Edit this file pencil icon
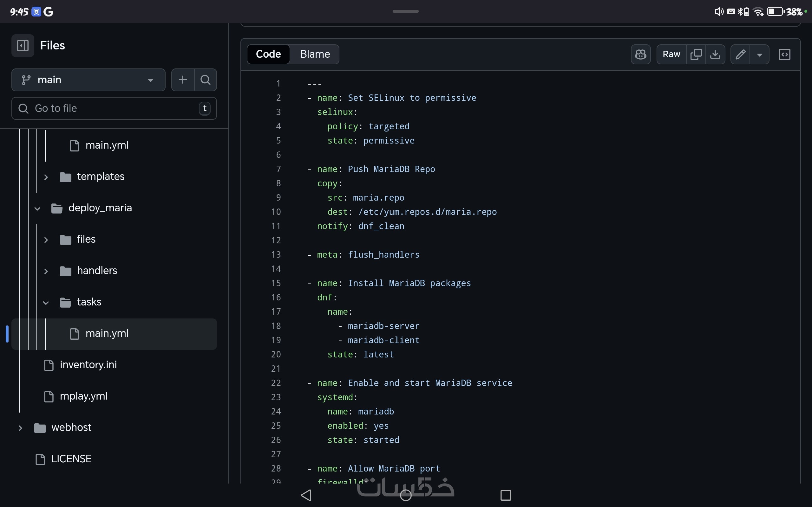 [x=741, y=54]
